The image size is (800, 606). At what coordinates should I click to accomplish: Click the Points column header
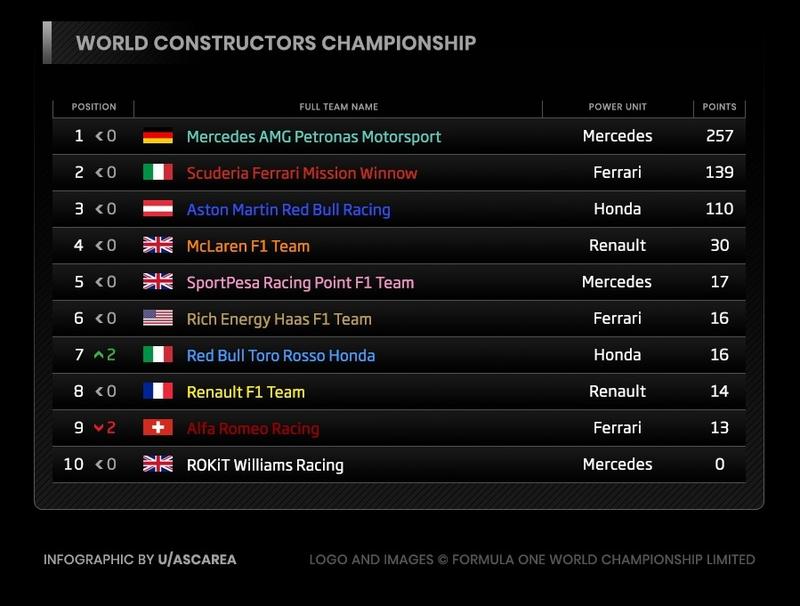tap(719, 107)
